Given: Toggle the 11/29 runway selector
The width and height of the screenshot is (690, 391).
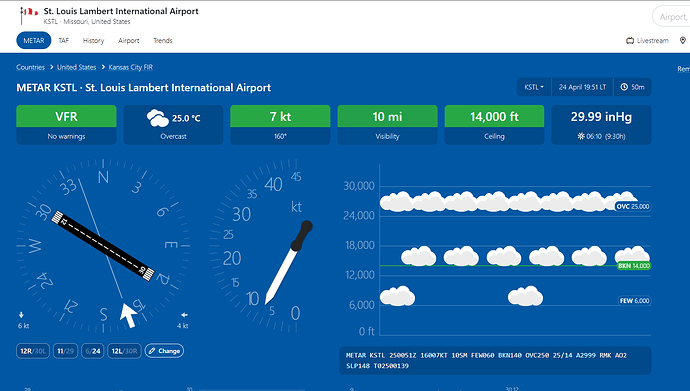Looking at the screenshot, I should coord(65,351).
